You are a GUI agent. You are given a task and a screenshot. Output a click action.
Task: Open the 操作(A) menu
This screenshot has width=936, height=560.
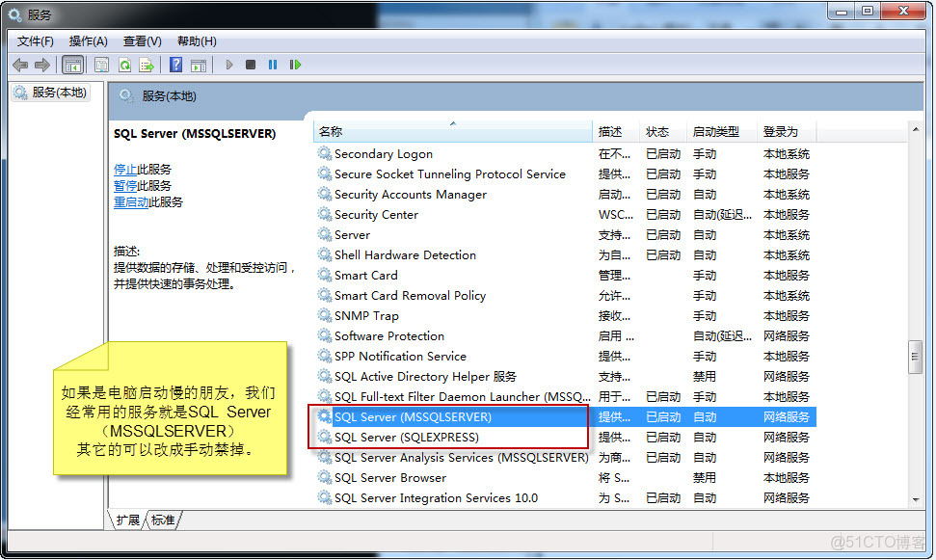click(89, 41)
